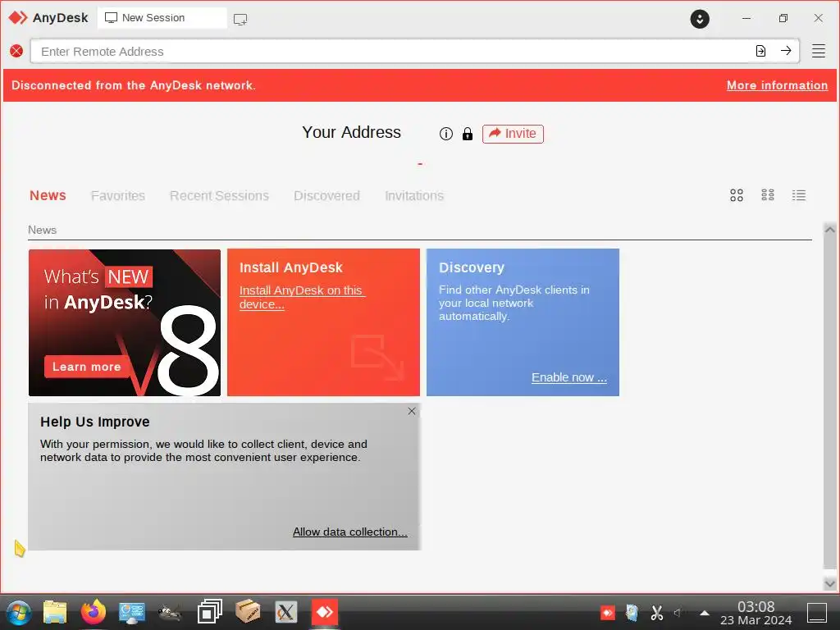Image resolution: width=840 pixels, height=630 pixels.
Task: Select list view icon
Action: pyautogui.click(x=799, y=195)
